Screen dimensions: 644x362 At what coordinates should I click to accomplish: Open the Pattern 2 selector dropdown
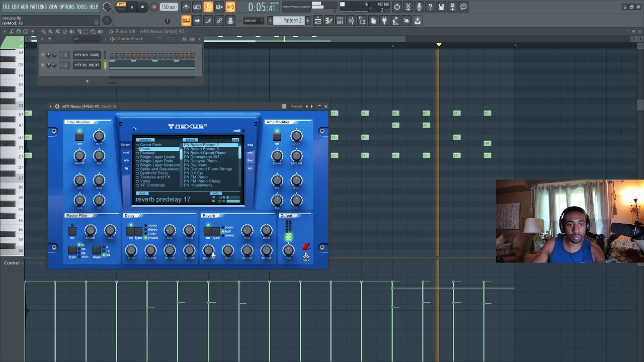tap(289, 21)
